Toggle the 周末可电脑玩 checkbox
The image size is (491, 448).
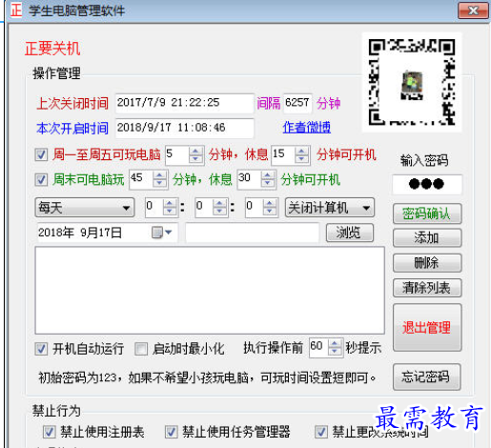[41, 180]
